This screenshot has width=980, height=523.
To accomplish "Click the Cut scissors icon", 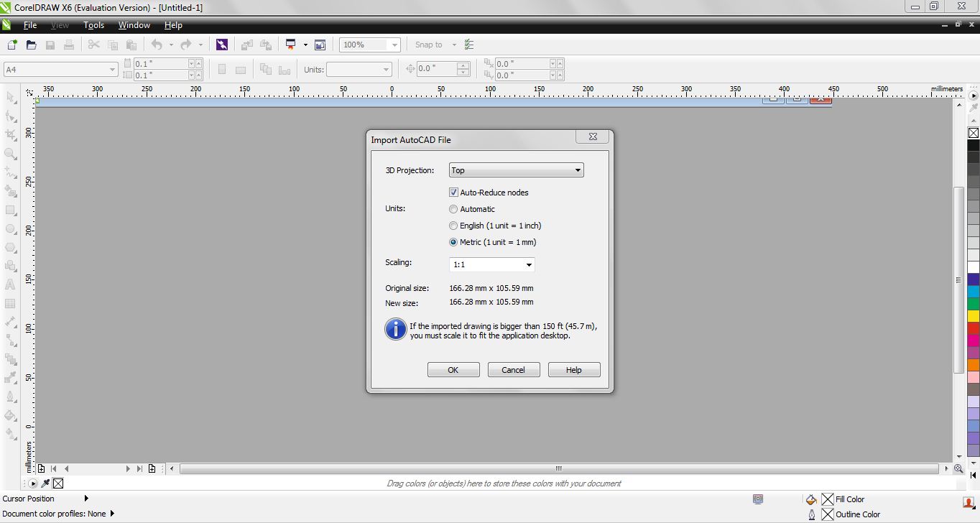I will click(x=94, y=45).
